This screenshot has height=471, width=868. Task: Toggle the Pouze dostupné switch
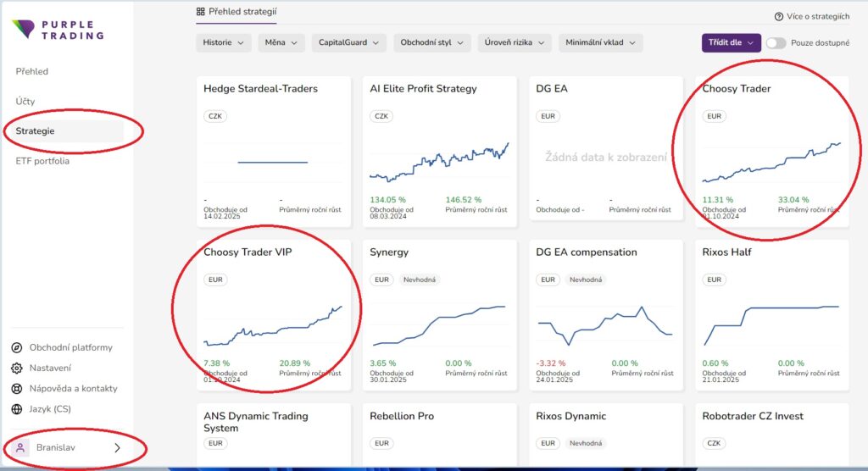[776, 42]
